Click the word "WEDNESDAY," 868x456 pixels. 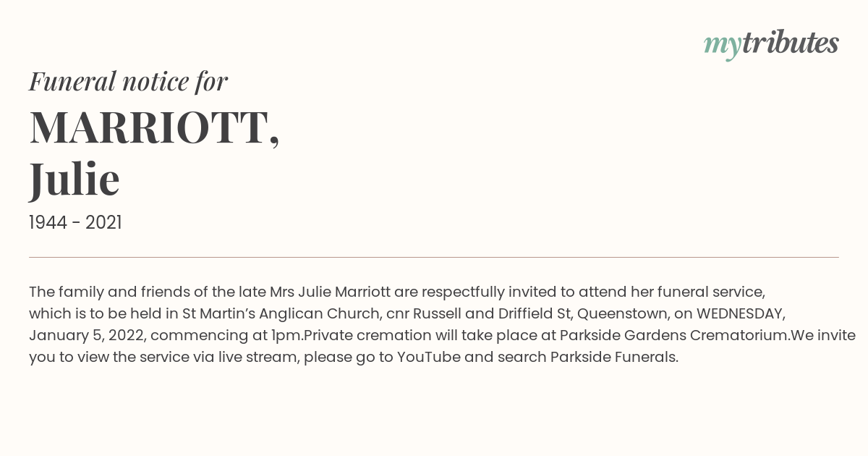(x=741, y=314)
